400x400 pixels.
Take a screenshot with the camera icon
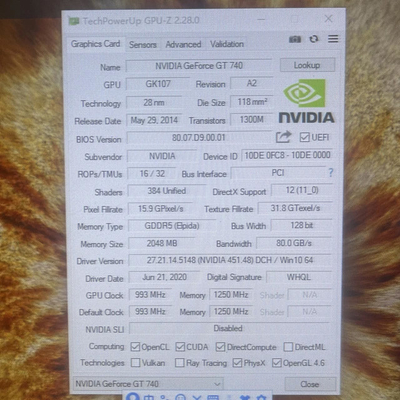click(x=295, y=39)
